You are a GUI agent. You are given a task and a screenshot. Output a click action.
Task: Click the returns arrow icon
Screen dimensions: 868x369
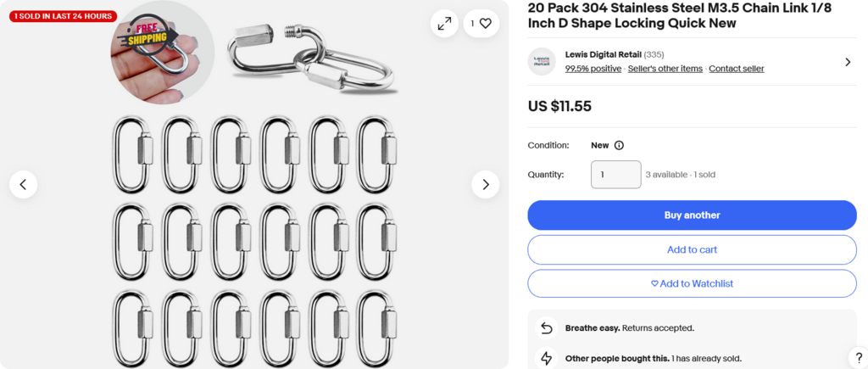[547, 328]
